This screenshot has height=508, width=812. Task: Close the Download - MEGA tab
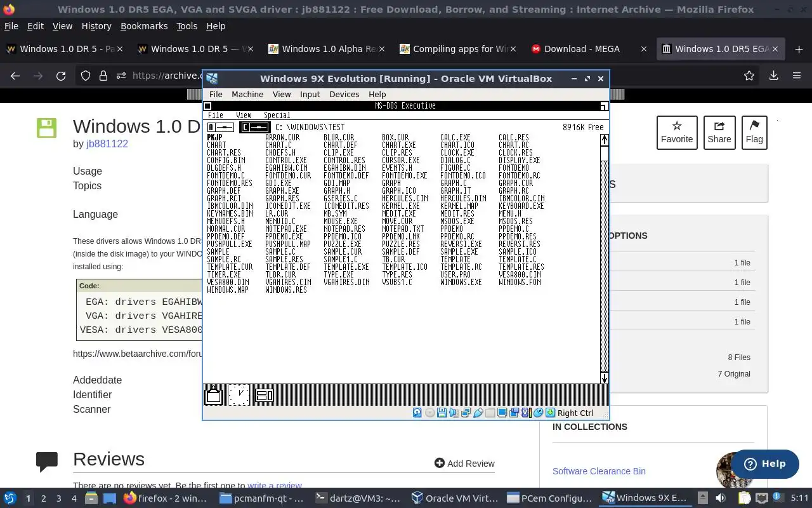pos(644,49)
